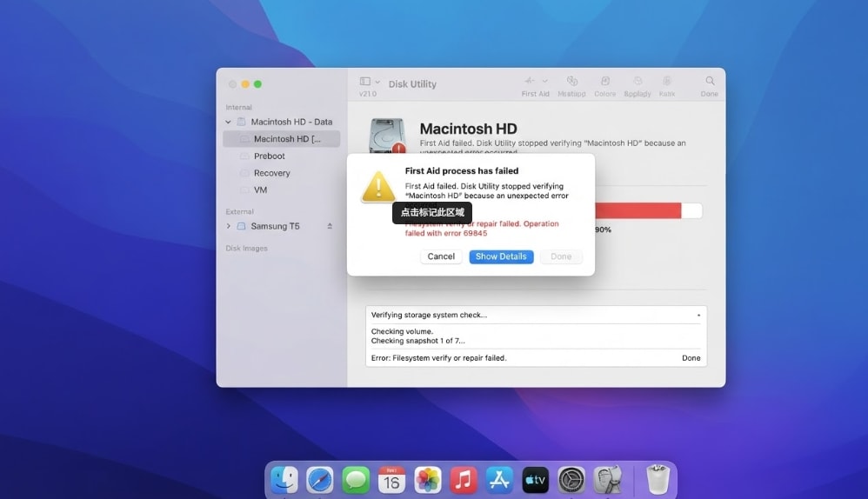
Task: Open Music from the Dock
Action: tap(464, 480)
